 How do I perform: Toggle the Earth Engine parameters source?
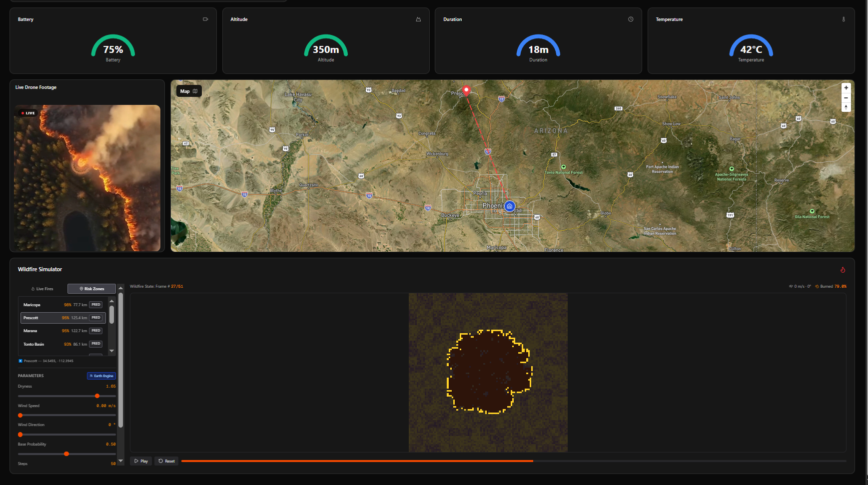pos(101,376)
